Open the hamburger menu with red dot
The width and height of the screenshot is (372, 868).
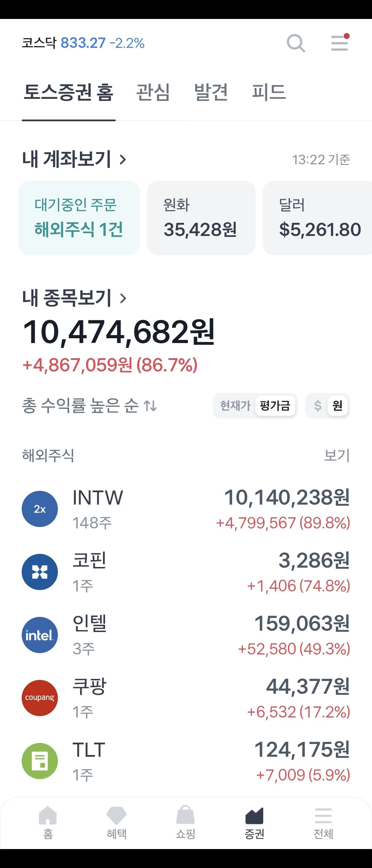click(340, 43)
